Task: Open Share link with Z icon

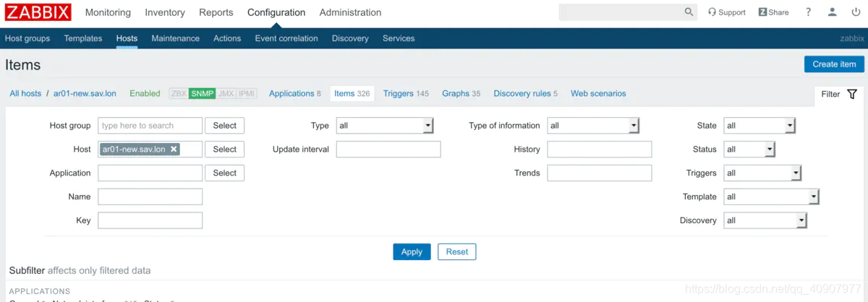Action: point(773,12)
